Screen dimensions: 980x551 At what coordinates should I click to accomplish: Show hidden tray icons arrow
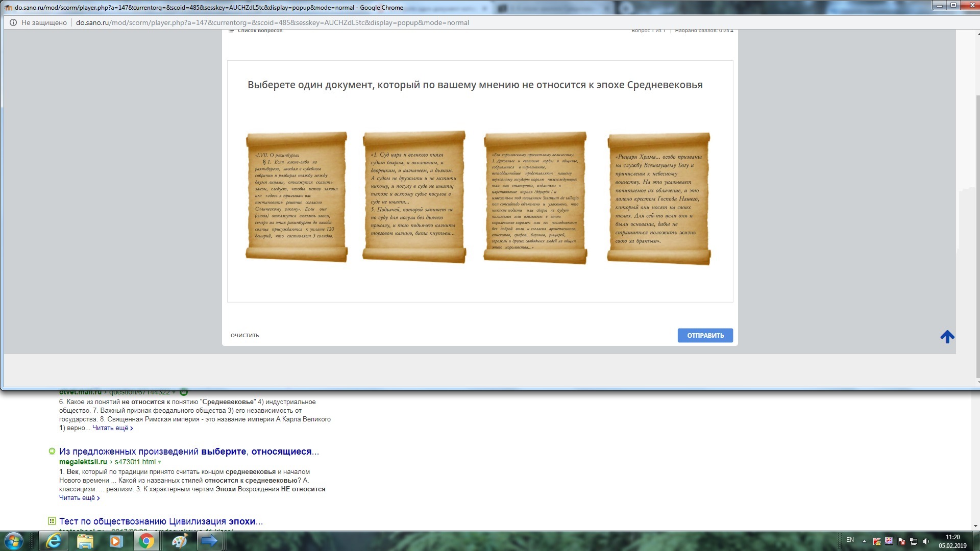point(864,541)
